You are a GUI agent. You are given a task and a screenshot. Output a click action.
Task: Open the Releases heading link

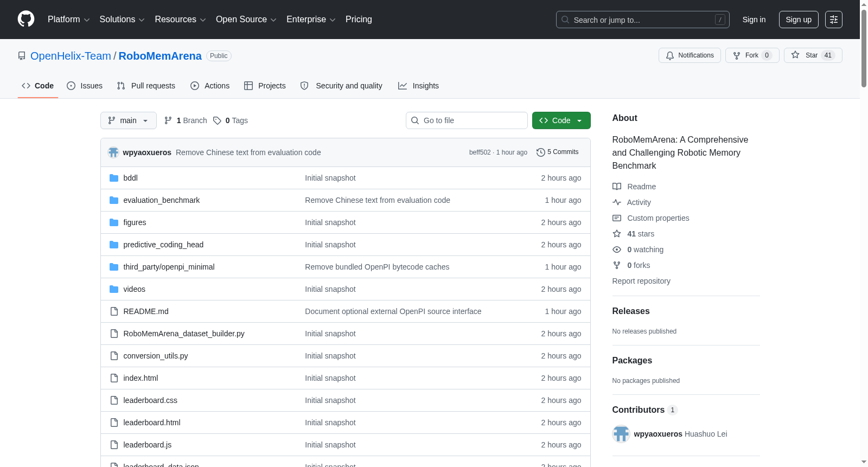[631, 311]
